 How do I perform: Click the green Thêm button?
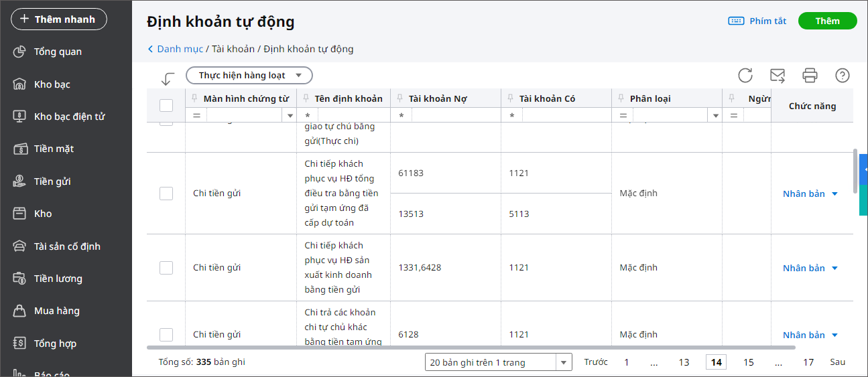(x=827, y=21)
